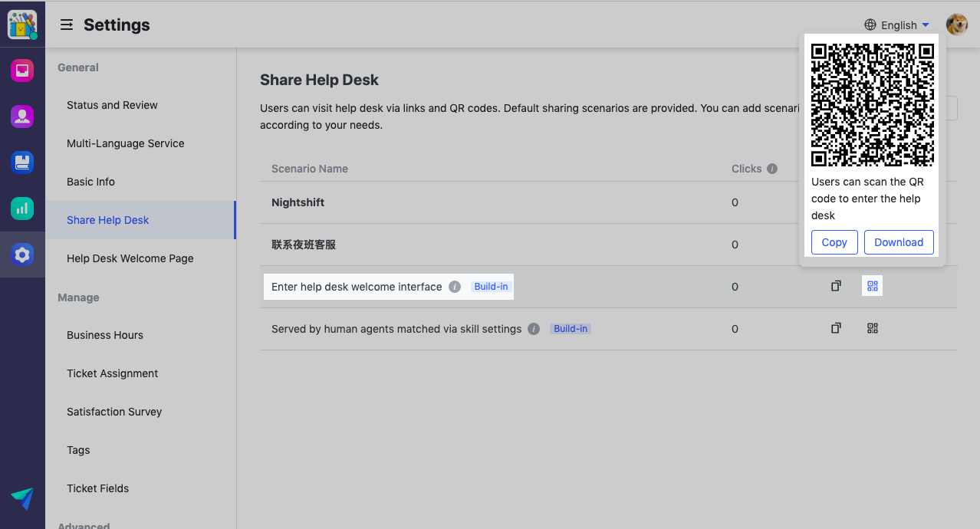Show QR code for skill settings scenario
Viewport: 980px width, 529px height.
click(x=872, y=328)
